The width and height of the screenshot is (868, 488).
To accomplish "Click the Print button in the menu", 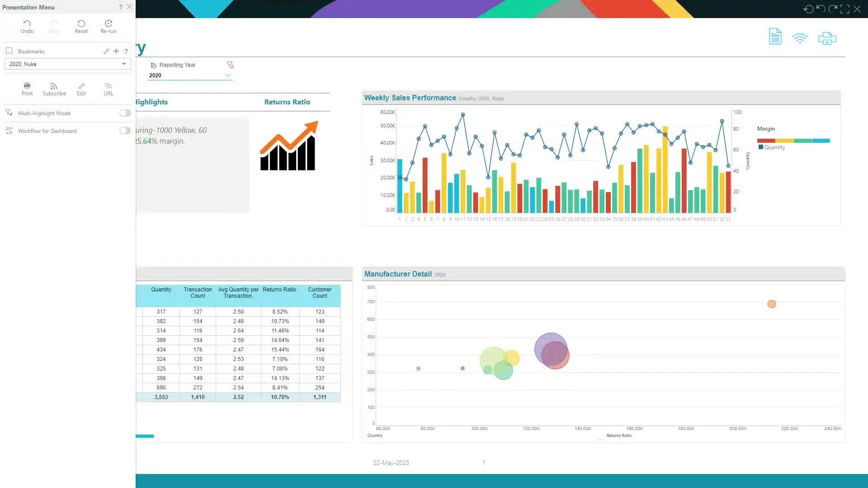I will click(27, 89).
